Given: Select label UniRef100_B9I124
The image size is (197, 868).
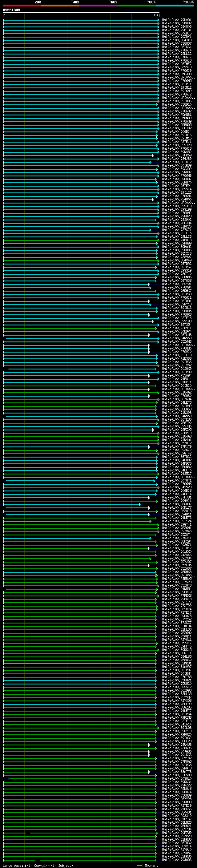Looking at the screenshot, I should click(x=177, y=521).
